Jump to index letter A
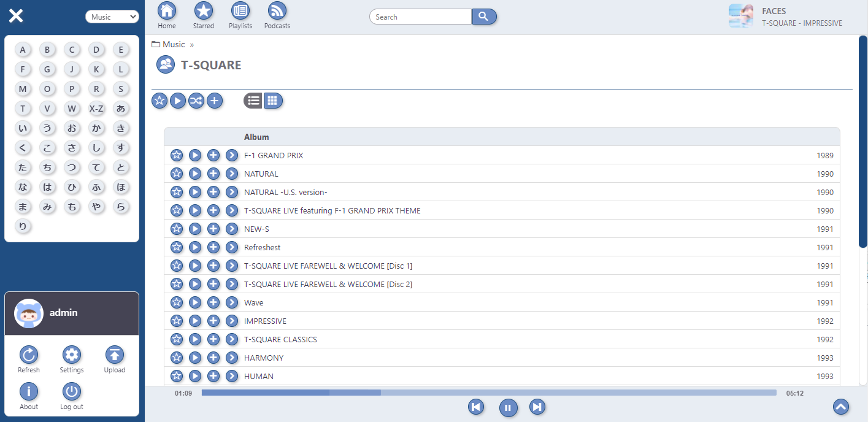 coord(23,50)
